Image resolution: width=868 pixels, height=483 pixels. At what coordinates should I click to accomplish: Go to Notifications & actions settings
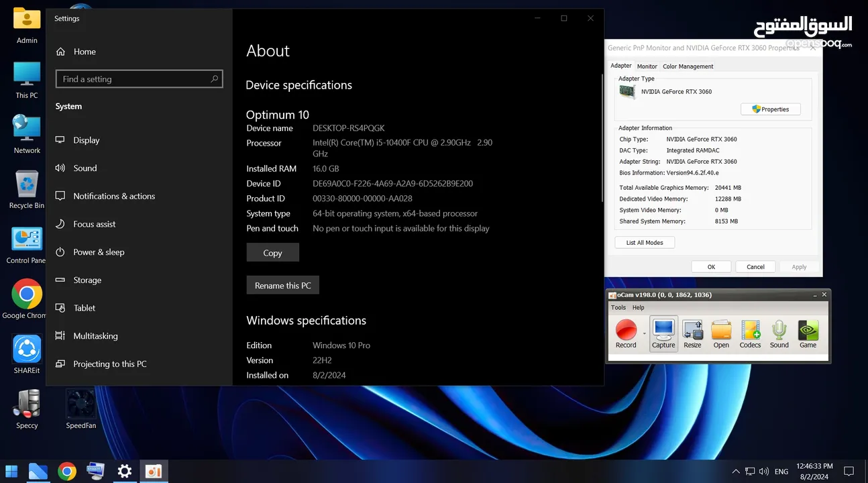[140, 196]
